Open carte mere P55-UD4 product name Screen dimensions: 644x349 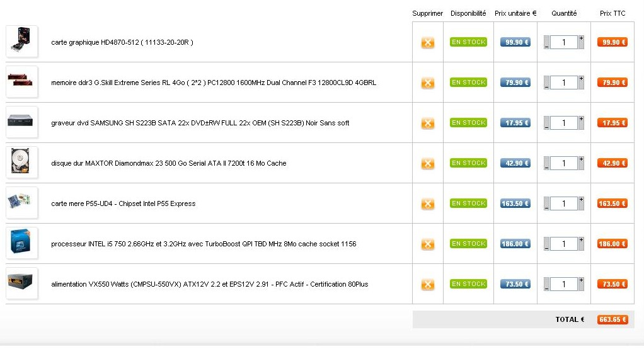pos(124,203)
